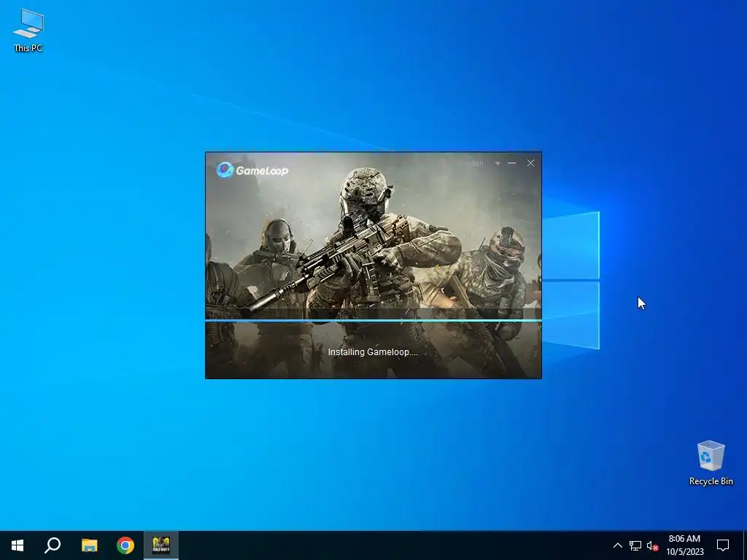
Task: Open taskbar search magnifier
Action: pyautogui.click(x=53, y=545)
